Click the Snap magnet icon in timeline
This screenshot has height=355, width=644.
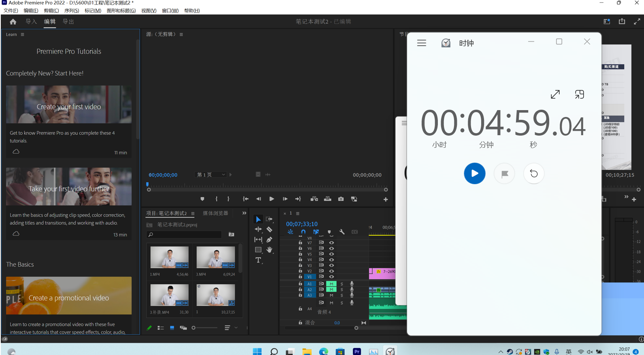pos(303,232)
